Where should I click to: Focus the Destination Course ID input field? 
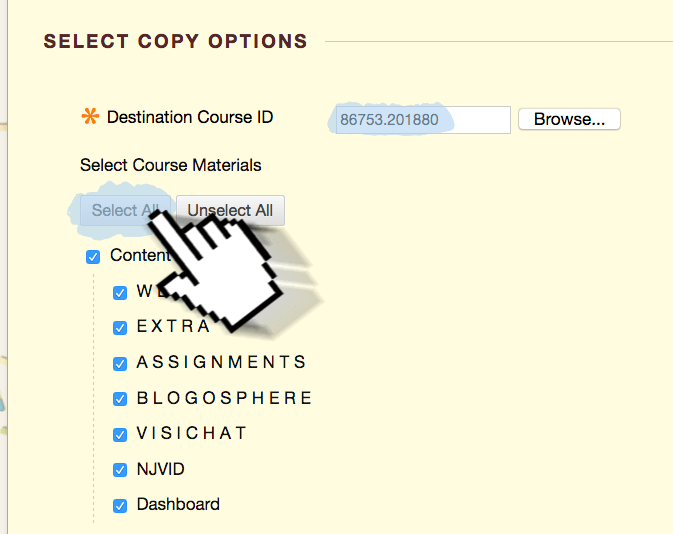423,120
